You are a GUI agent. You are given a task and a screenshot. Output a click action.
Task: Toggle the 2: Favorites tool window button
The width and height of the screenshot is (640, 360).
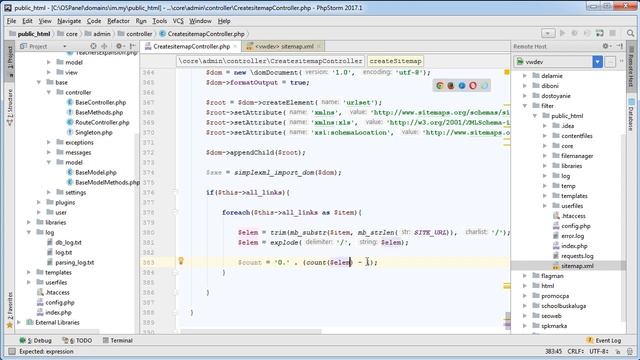10,310
